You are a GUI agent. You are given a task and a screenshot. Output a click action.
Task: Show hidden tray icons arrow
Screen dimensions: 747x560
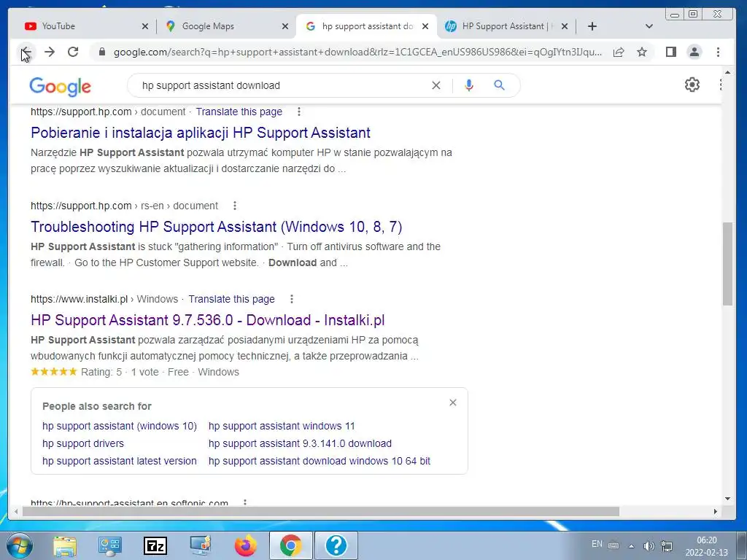pyautogui.click(x=631, y=546)
